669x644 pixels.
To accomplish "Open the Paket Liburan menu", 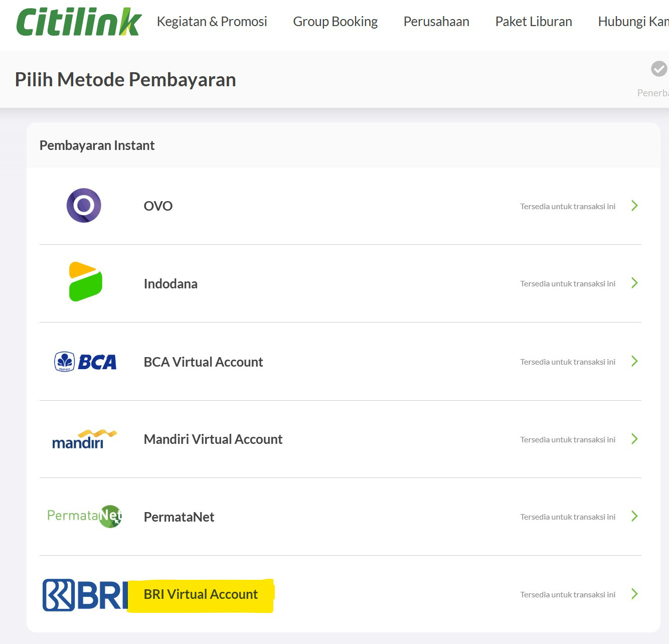I will pyautogui.click(x=534, y=22).
